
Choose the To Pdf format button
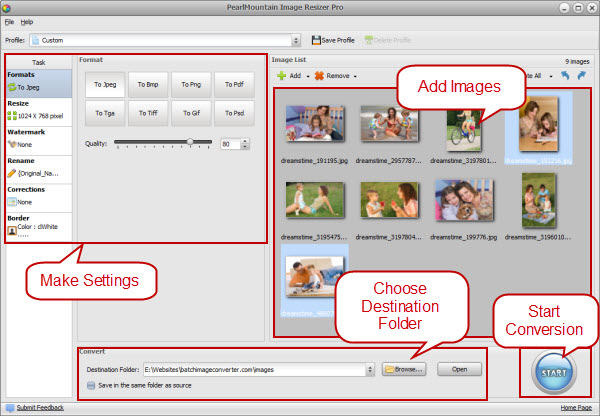click(x=234, y=85)
